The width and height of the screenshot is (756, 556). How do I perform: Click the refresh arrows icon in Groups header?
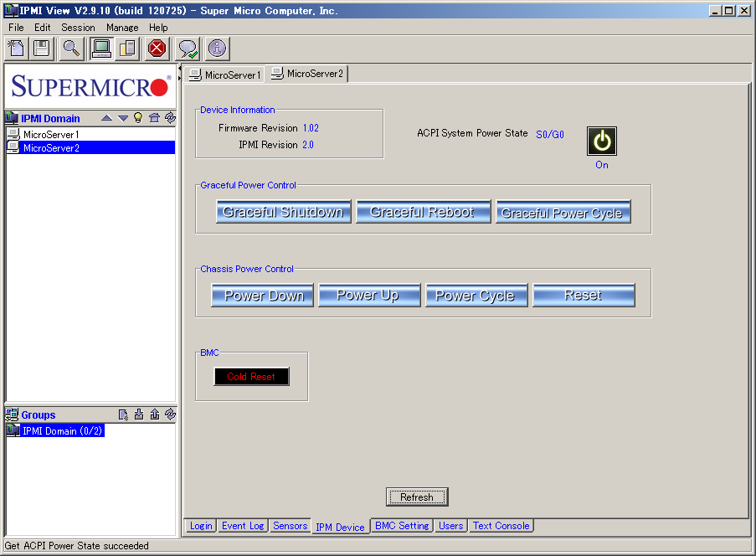click(x=170, y=414)
